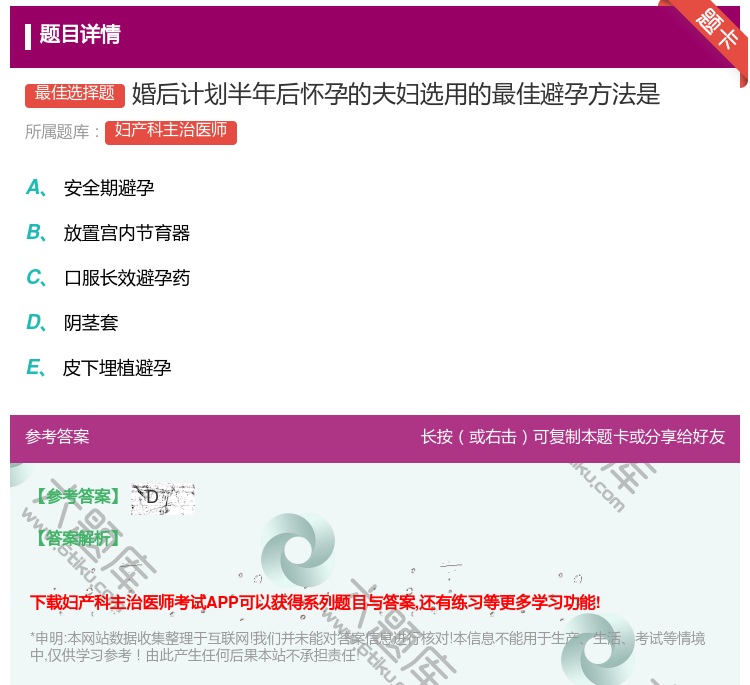This screenshot has width=750, height=685.
Task: Click the question text 婚后计划半年后怀孕
Action: (396, 94)
